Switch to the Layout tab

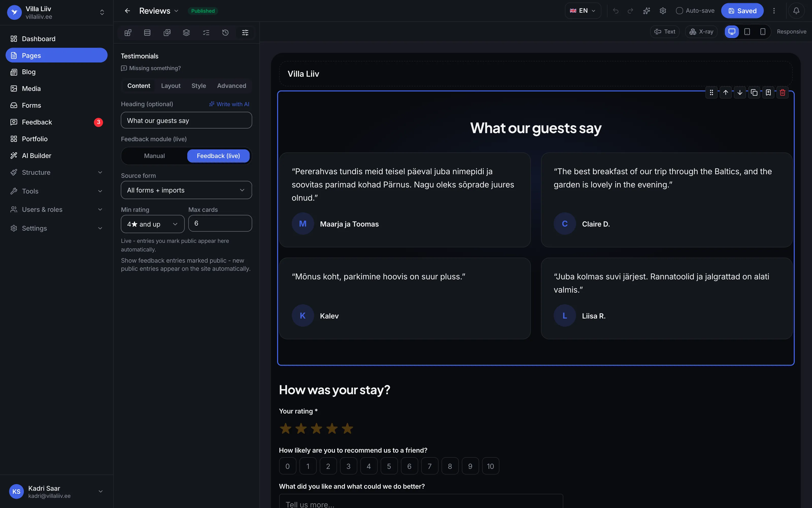(x=171, y=86)
